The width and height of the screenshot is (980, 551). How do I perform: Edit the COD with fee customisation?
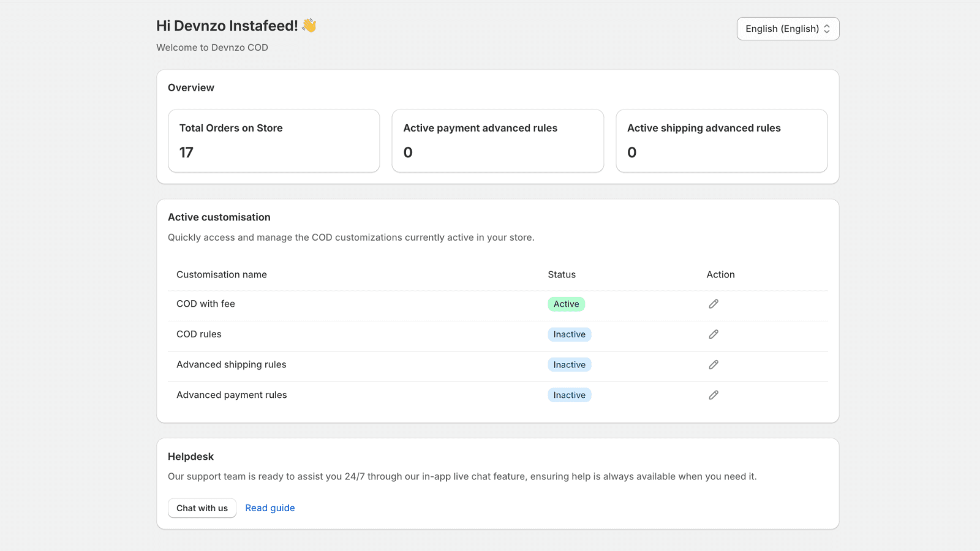714,304
